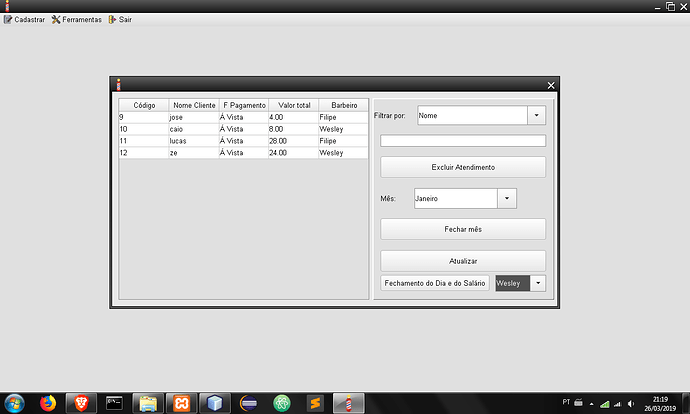Click the Sair menu item
The image size is (690, 414).
[x=120, y=19]
